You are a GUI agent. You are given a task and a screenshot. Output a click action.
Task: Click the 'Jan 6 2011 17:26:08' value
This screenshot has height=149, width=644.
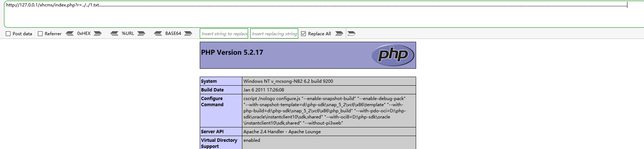click(x=264, y=90)
